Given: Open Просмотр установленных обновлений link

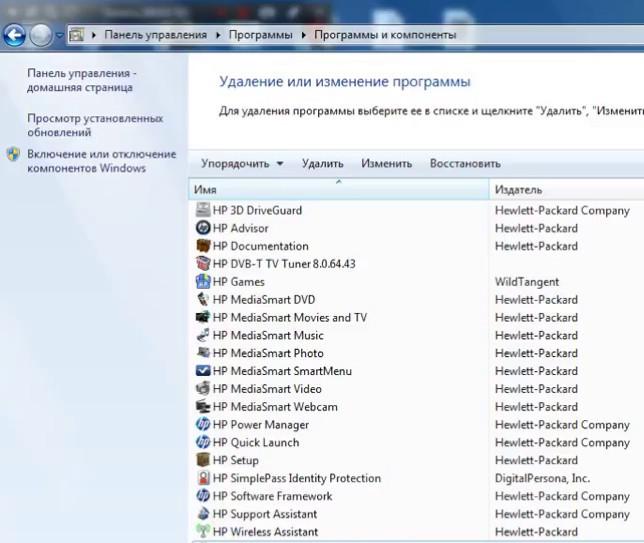Looking at the screenshot, I should 95,125.
